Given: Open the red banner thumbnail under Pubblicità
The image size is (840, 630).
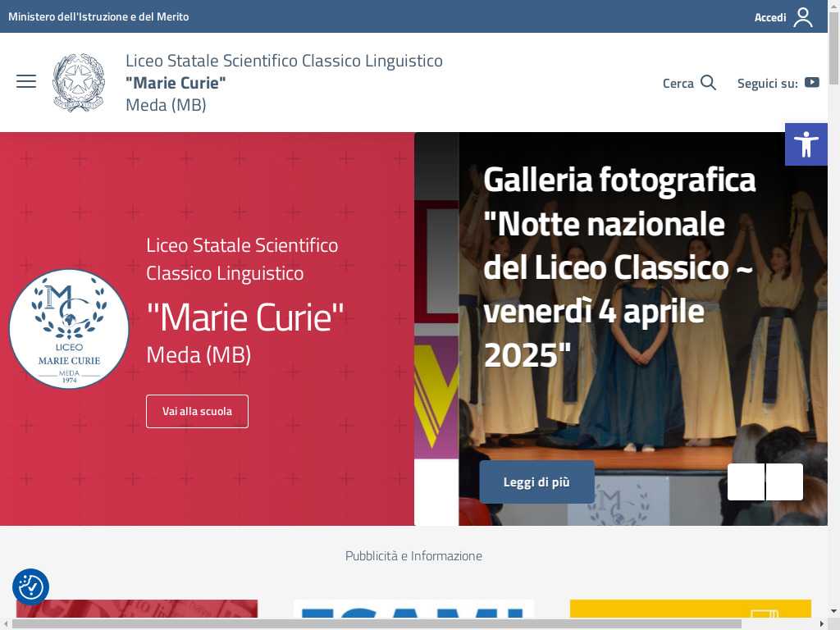Looking at the screenshot, I should (x=137, y=609).
